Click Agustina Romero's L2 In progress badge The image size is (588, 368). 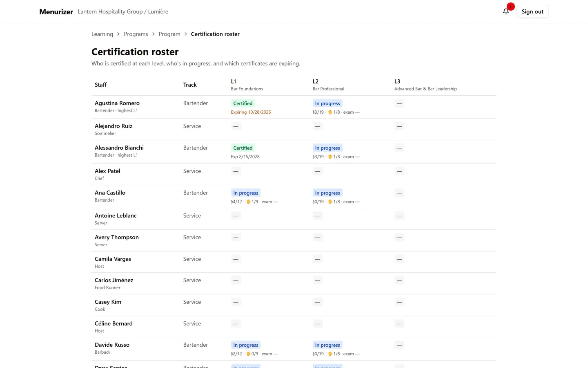pos(327,103)
